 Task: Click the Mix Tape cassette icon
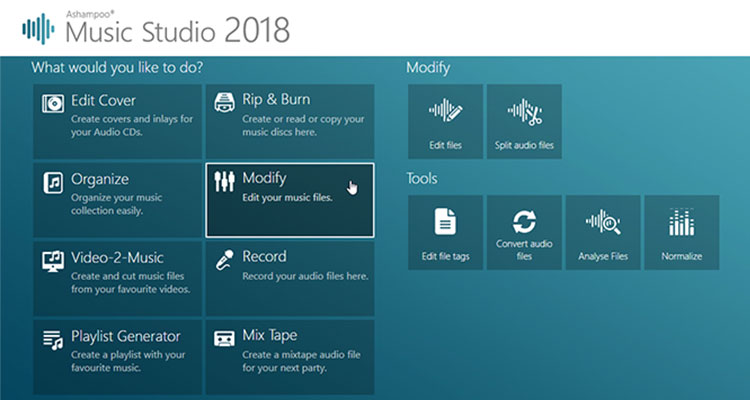pyautogui.click(x=224, y=339)
